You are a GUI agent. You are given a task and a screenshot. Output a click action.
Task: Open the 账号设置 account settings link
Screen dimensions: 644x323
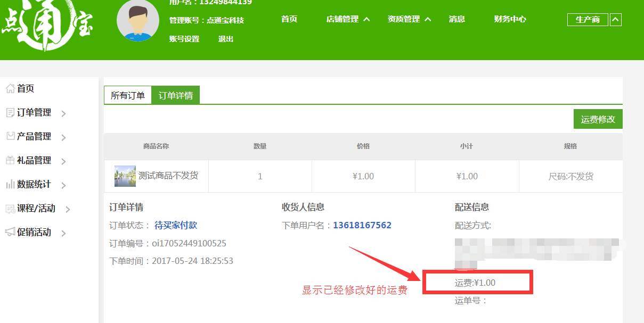[x=184, y=39]
